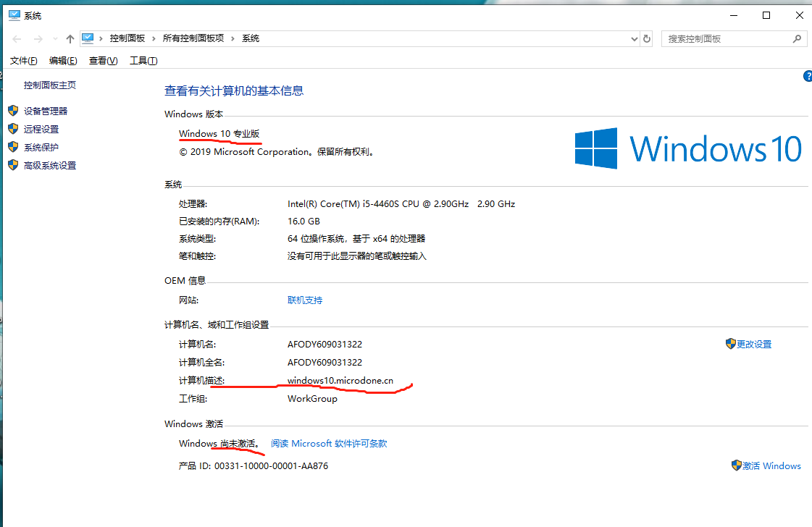Open the help question mark icon

[x=808, y=76]
